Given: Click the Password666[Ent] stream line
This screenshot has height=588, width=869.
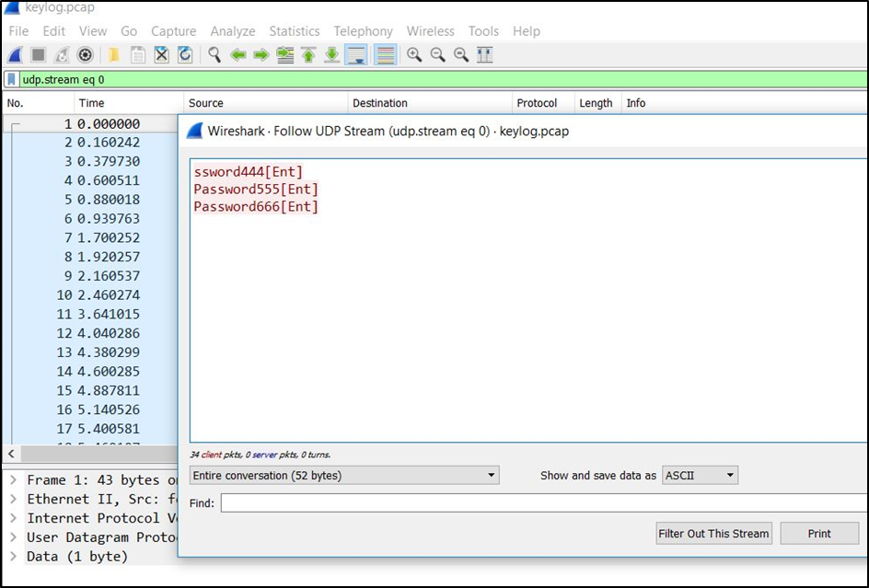Looking at the screenshot, I should click(256, 207).
